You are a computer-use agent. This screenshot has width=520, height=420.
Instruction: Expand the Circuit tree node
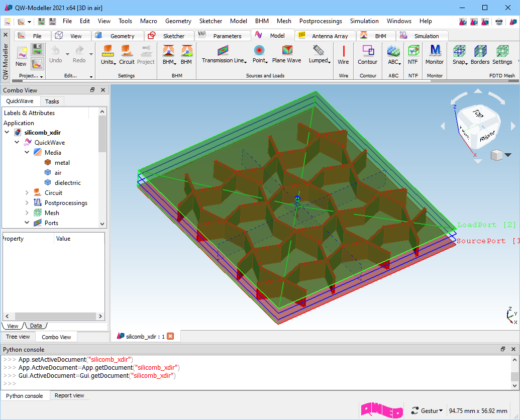click(27, 192)
